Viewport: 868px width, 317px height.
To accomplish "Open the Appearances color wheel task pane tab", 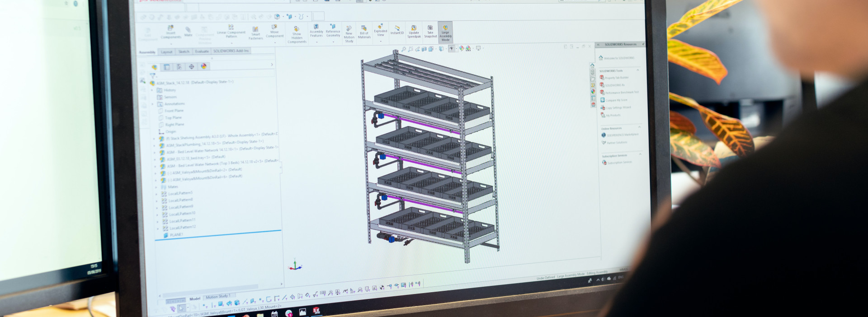I will pos(593,92).
